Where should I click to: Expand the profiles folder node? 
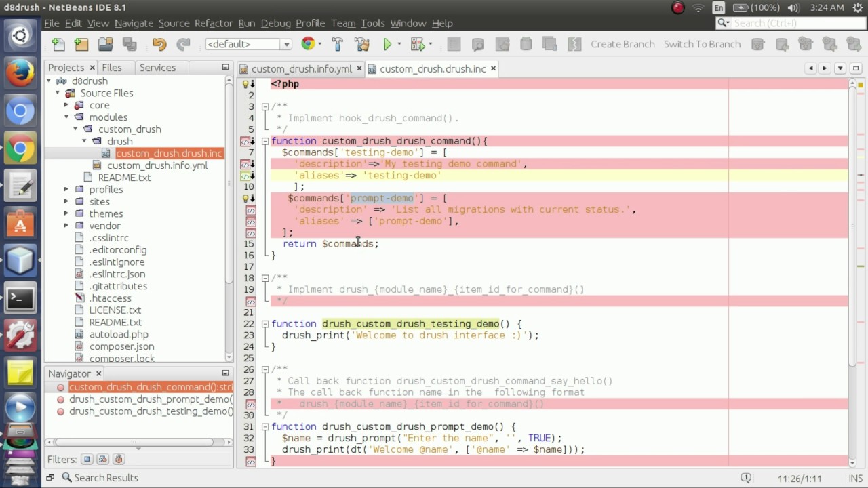tap(66, 190)
